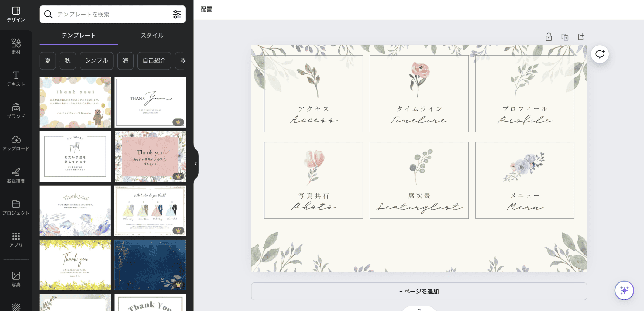Switch to the スタイル tab
The image size is (644, 311).
[x=152, y=36]
